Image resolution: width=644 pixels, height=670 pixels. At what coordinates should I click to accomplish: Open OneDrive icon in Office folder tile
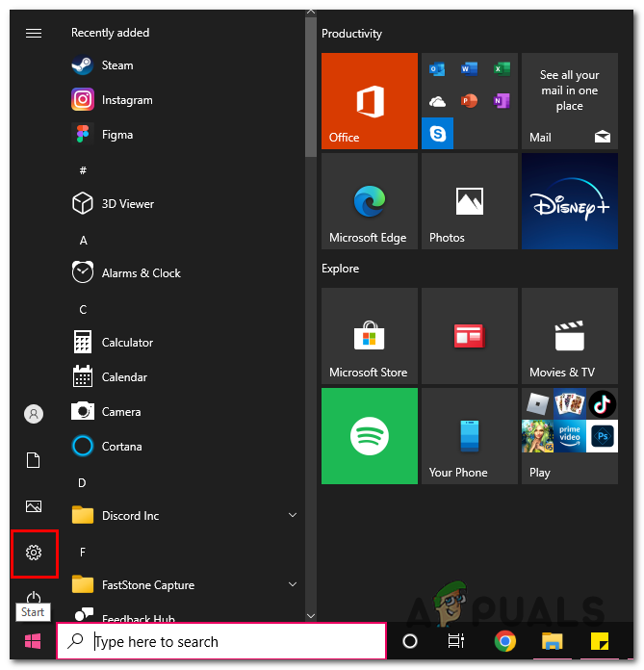[x=437, y=101]
